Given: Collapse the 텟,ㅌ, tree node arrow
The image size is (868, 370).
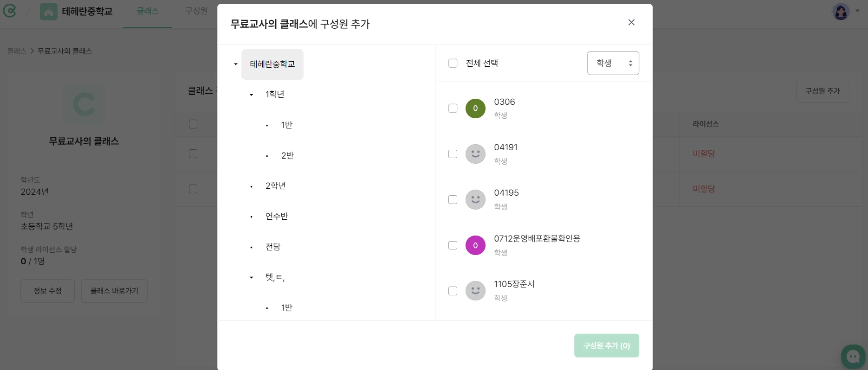Looking at the screenshot, I should coord(252,277).
